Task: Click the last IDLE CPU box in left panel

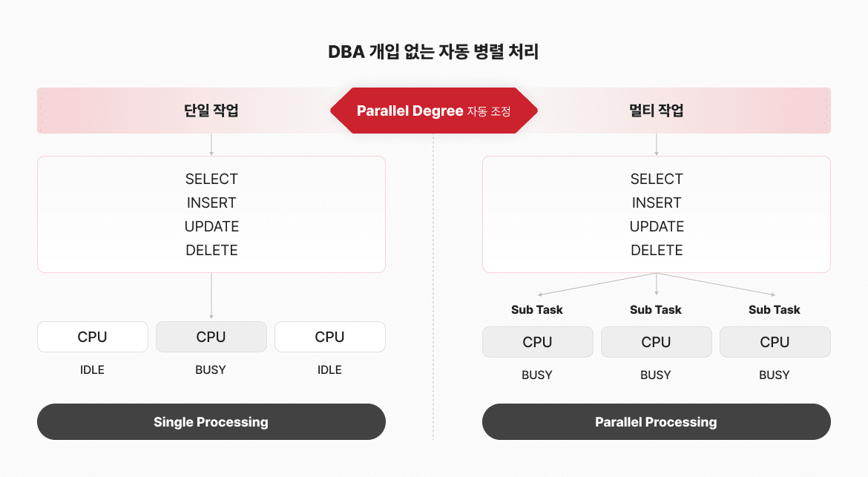Action: point(330,337)
